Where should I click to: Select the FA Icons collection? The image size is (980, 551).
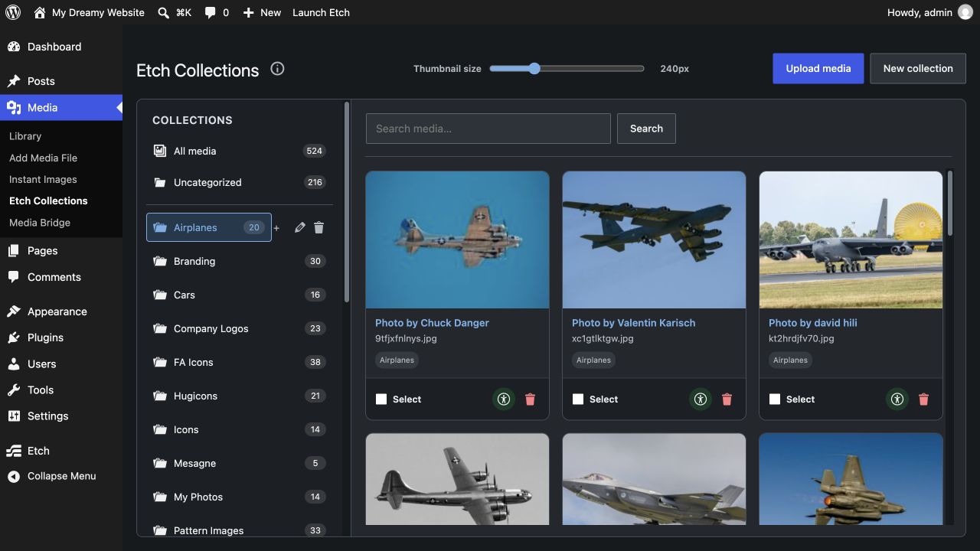pos(239,362)
